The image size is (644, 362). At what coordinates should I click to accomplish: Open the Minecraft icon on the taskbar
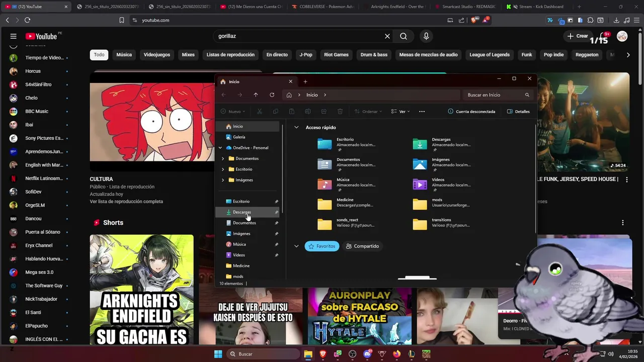[x=426, y=354]
